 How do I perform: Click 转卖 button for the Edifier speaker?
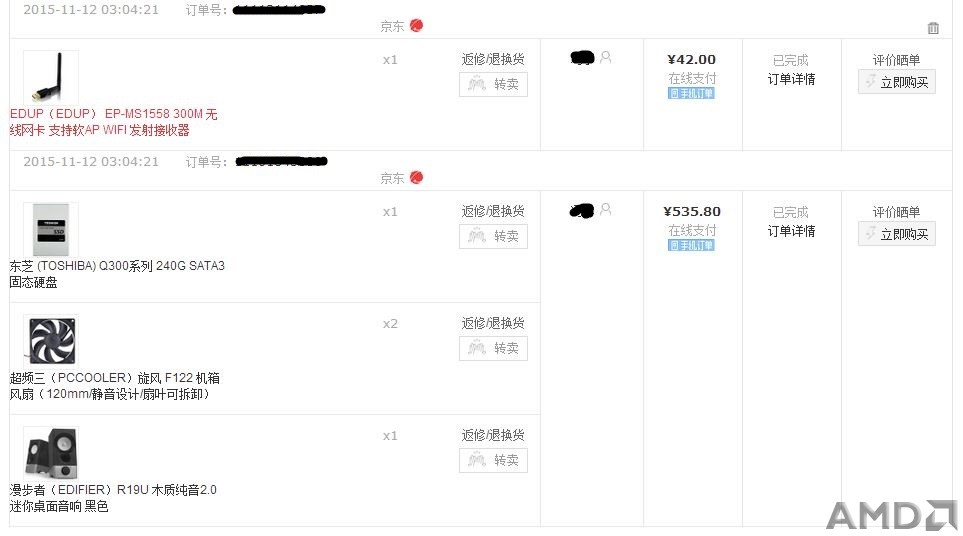493,460
